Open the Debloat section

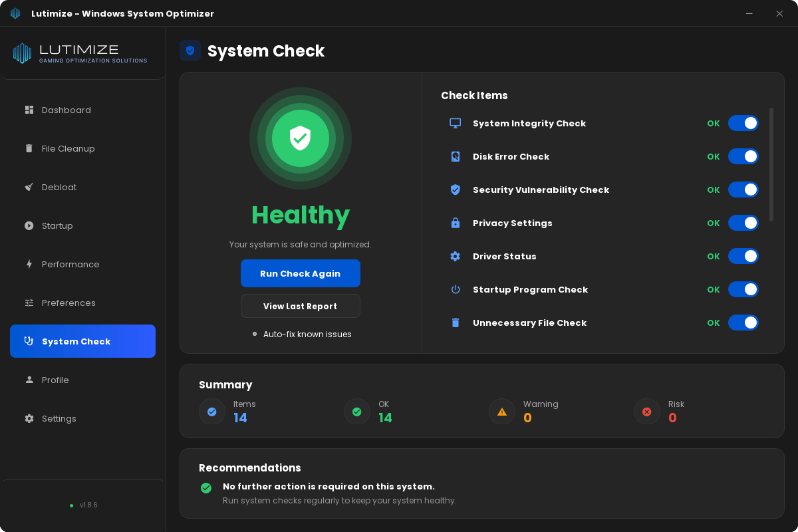pos(82,187)
